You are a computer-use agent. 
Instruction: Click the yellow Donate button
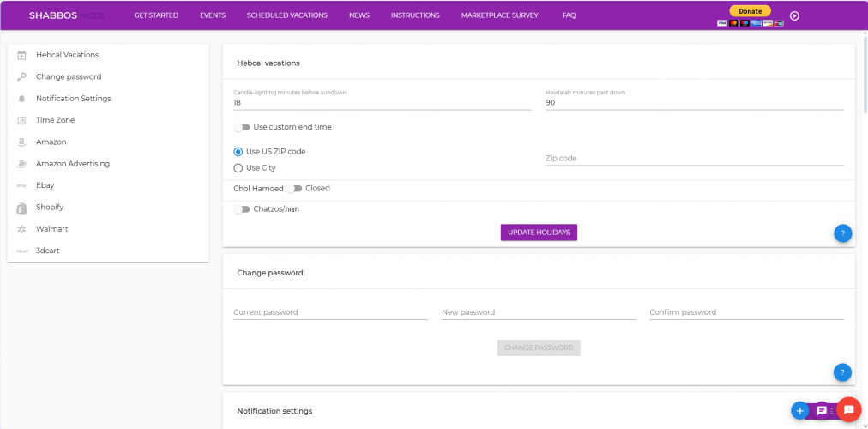coord(750,11)
